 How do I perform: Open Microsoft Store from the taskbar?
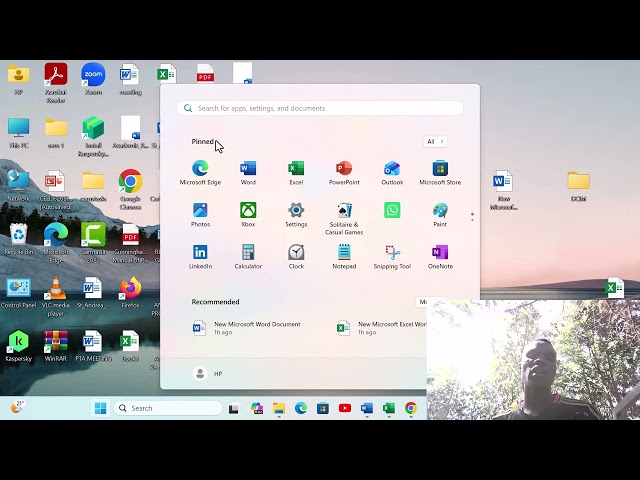pos(323,408)
